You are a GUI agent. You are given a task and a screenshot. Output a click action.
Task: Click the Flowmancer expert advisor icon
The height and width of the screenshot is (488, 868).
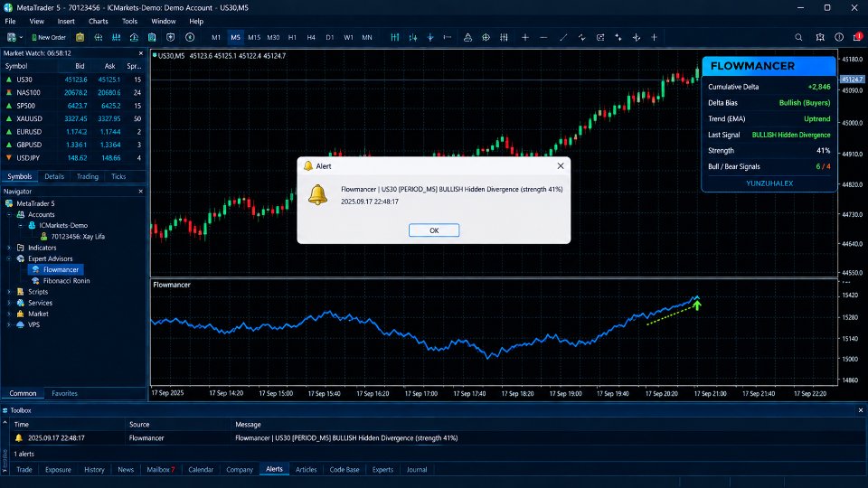click(35, 269)
